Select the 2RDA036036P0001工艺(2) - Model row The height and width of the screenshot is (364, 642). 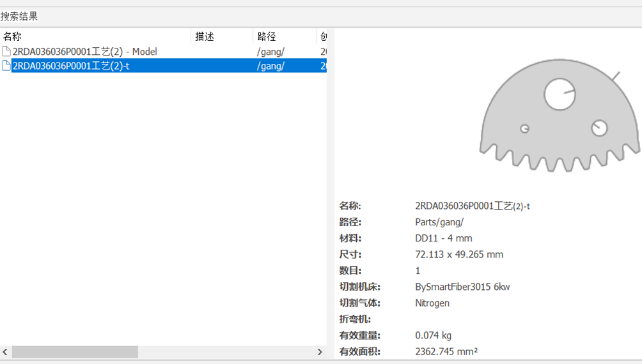(84, 52)
